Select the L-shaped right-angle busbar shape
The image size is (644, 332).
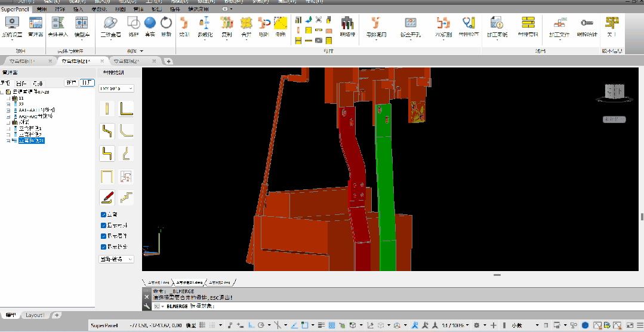click(126, 109)
